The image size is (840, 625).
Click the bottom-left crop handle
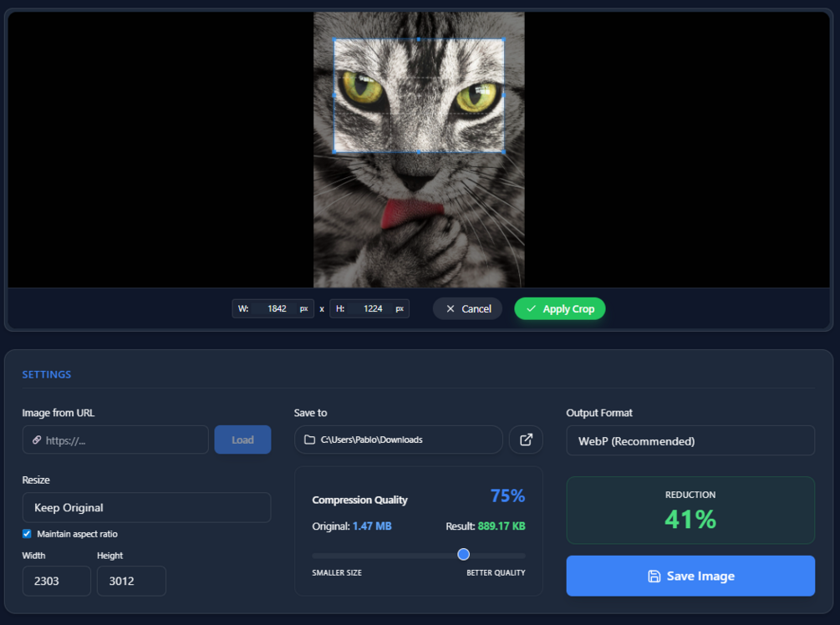(334, 152)
